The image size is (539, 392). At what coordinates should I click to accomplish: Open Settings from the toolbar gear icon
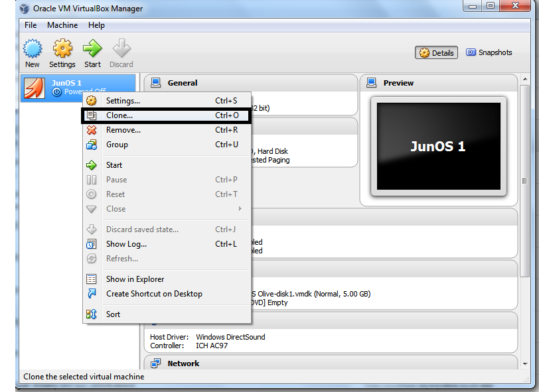pos(62,48)
